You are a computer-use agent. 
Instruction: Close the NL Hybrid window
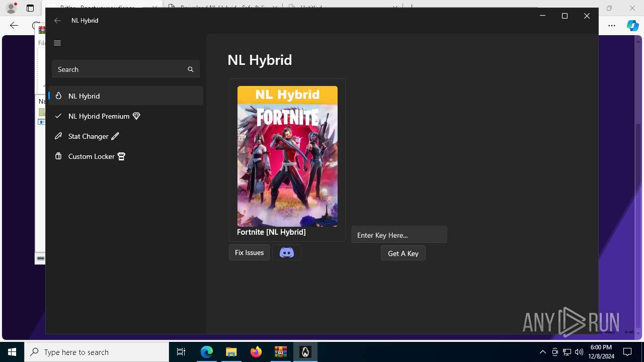587,16
